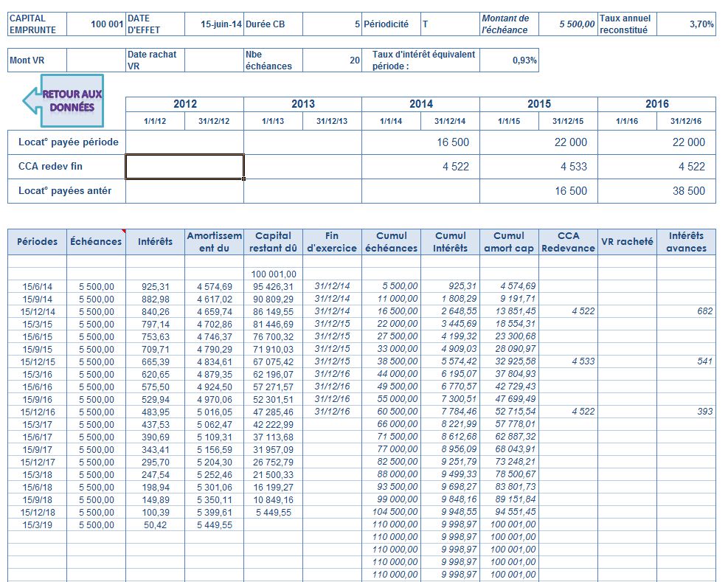The width and height of the screenshot is (728, 582).
Task: Click the 2015 year header
Action: [538, 104]
